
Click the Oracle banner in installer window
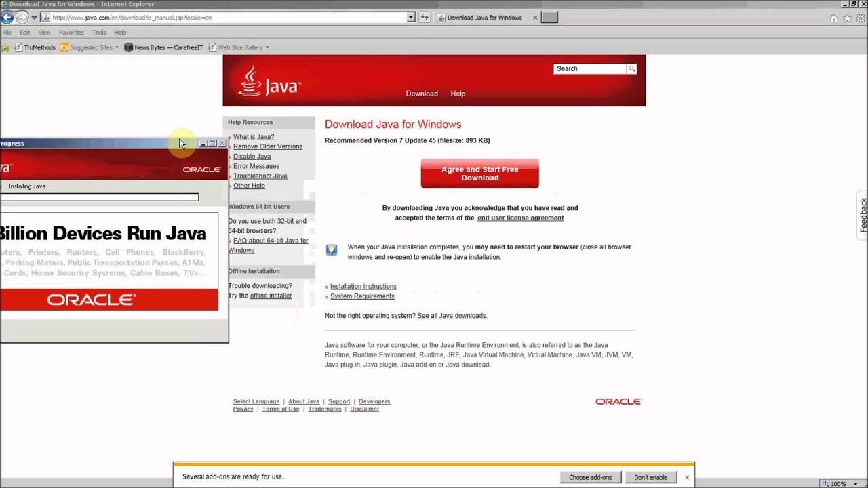tap(109, 300)
